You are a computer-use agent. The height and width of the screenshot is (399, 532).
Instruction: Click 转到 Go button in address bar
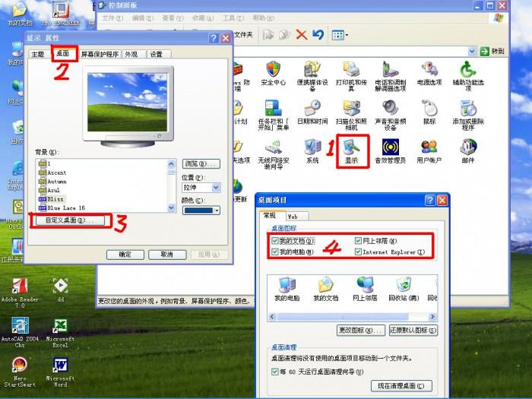[x=492, y=51]
